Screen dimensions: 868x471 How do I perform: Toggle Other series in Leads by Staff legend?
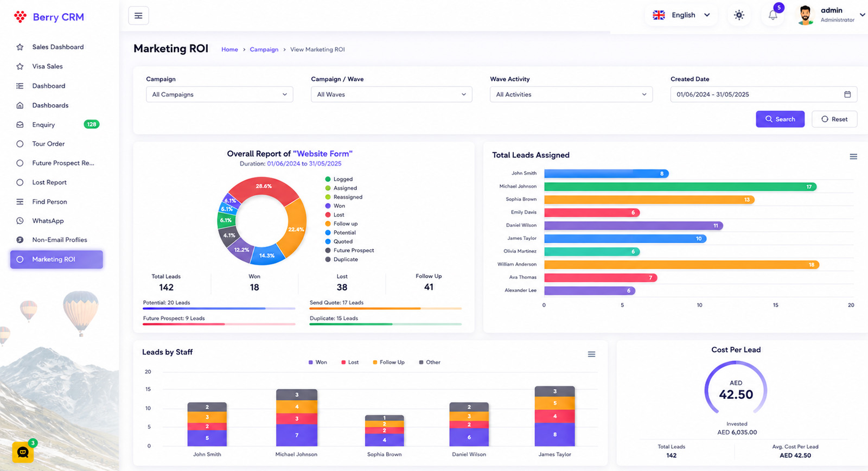(x=430, y=362)
